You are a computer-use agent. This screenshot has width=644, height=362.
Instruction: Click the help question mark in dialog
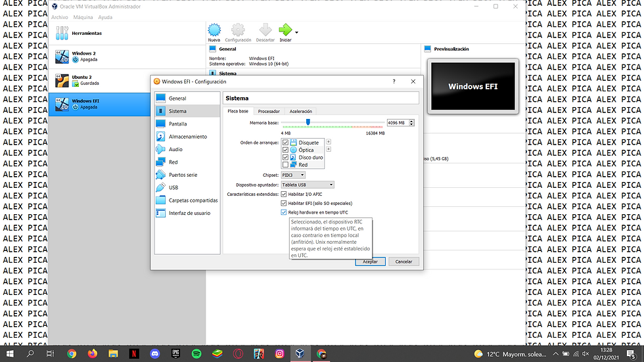394,81
